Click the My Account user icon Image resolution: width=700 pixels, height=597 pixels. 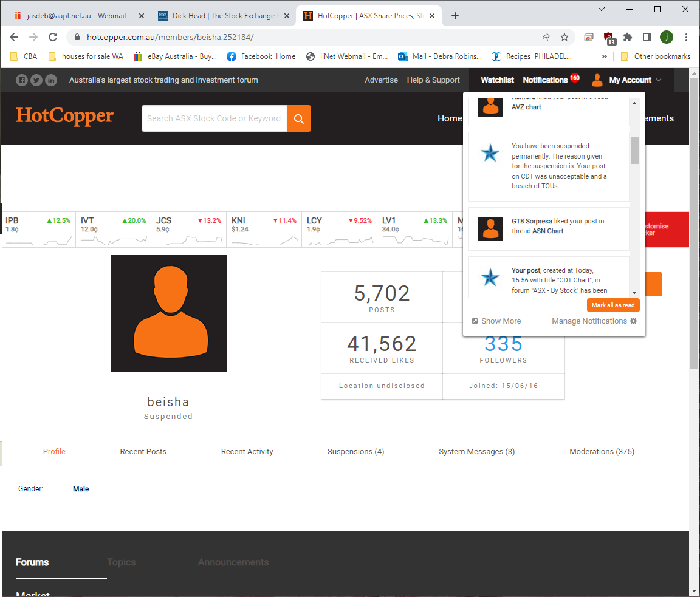click(x=597, y=80)
